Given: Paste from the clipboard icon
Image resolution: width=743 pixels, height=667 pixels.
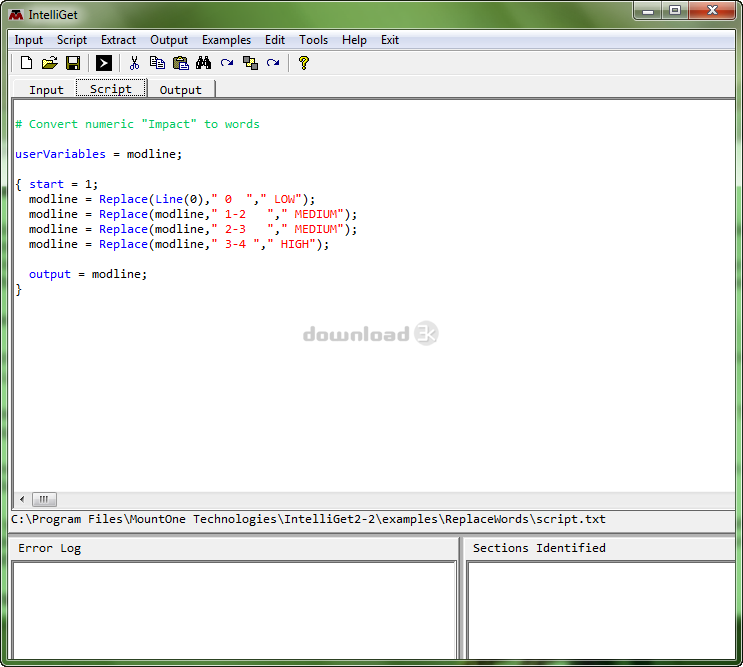Looking at the screenshot, I should (181, 63).
